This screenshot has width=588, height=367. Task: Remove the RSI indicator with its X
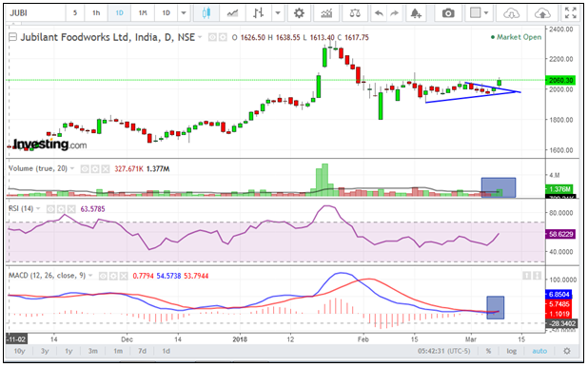pyautogui.click(x=70, y=209)
